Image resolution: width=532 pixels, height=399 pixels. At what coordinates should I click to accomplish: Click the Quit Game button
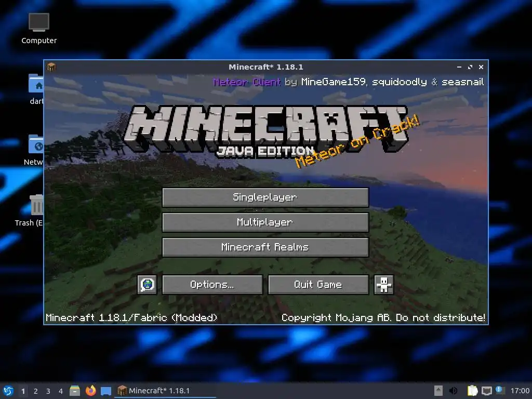[x=318, y=284]
